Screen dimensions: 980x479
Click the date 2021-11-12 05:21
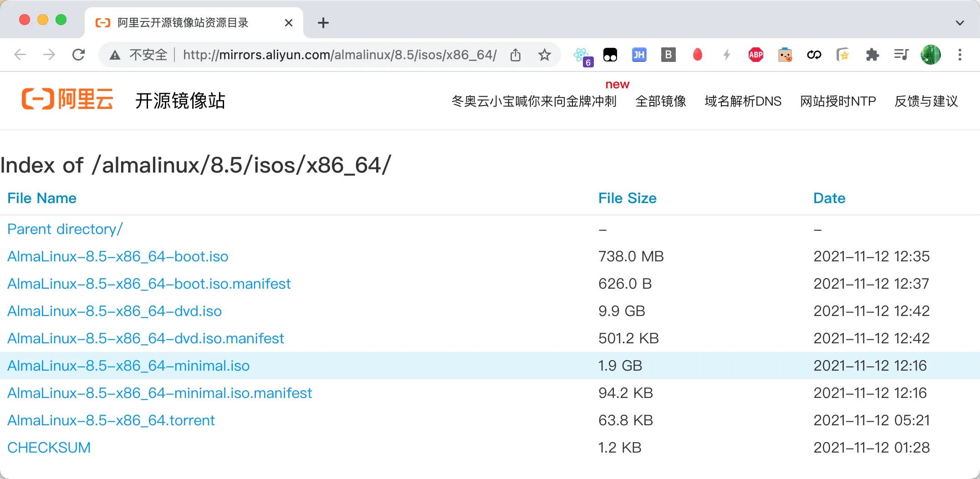[x=872, y=420]
